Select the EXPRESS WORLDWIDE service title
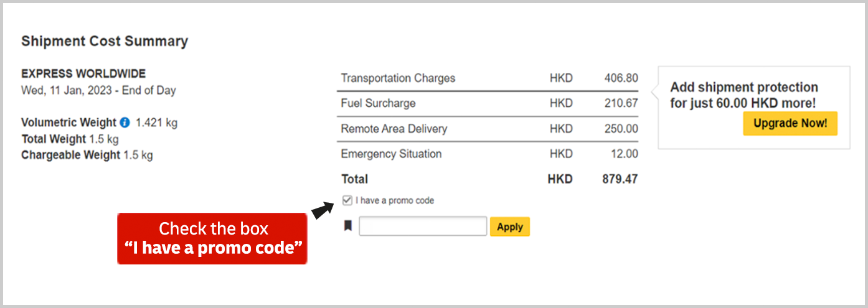This screenshot has width=868, height=308. 83,74
